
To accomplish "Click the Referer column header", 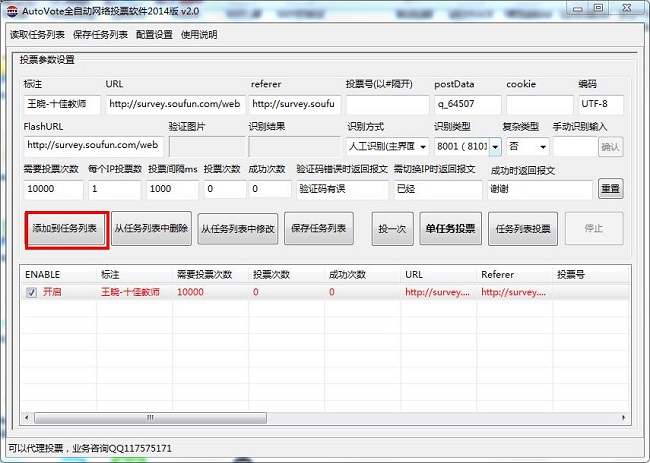I will pos(514,274).
